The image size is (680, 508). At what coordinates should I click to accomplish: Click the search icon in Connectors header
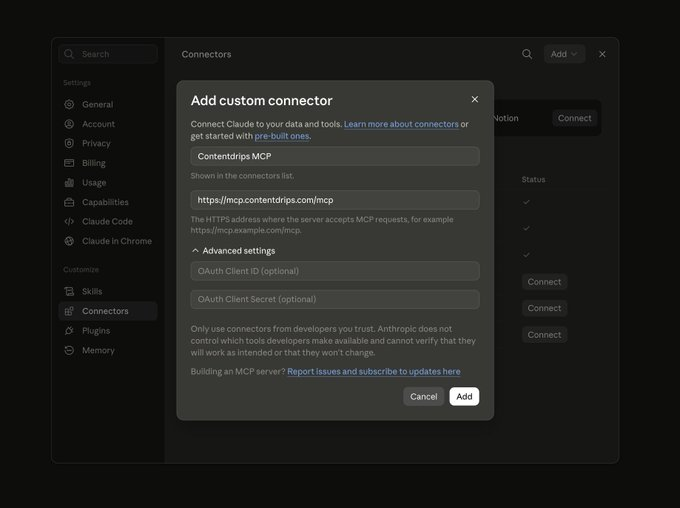click(x=527, y=54)
